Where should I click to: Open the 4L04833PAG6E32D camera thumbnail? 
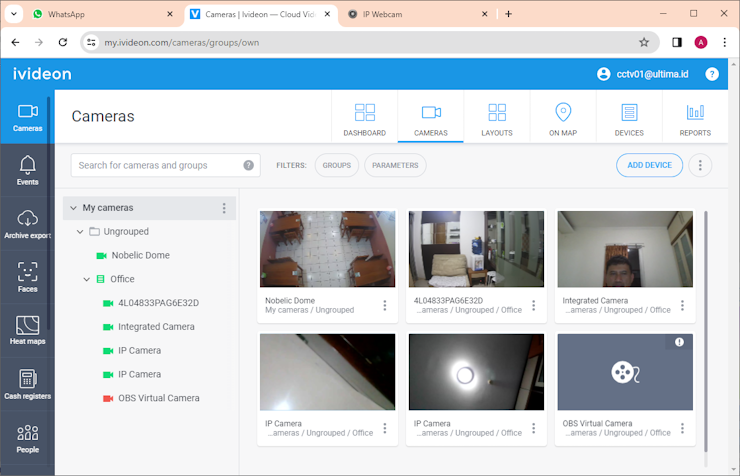pos(476,249)
